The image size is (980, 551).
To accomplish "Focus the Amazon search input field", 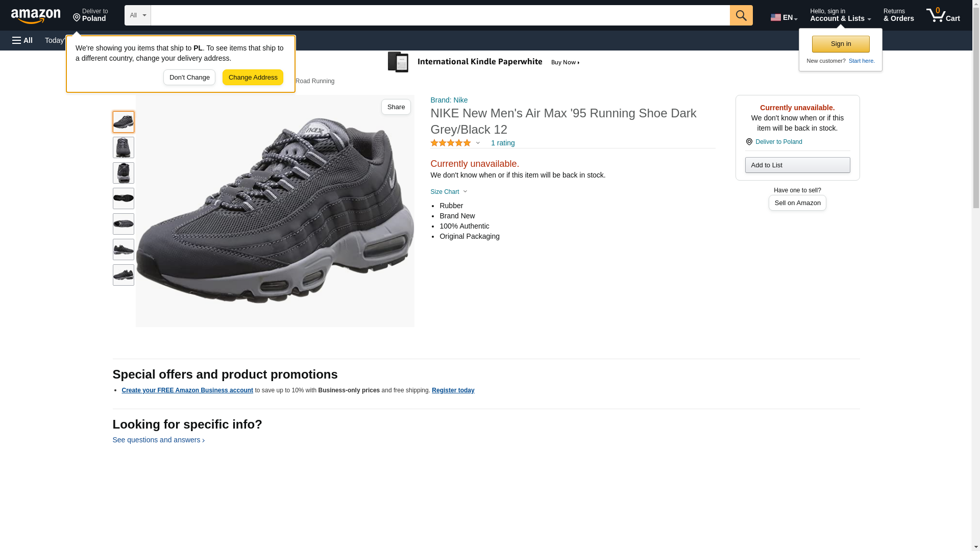I will 440,15.
